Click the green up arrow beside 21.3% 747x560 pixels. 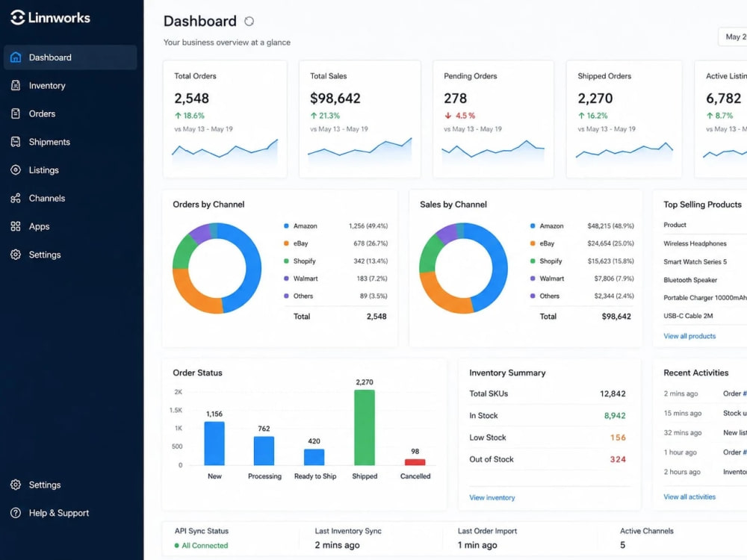(x=314, y=116)
